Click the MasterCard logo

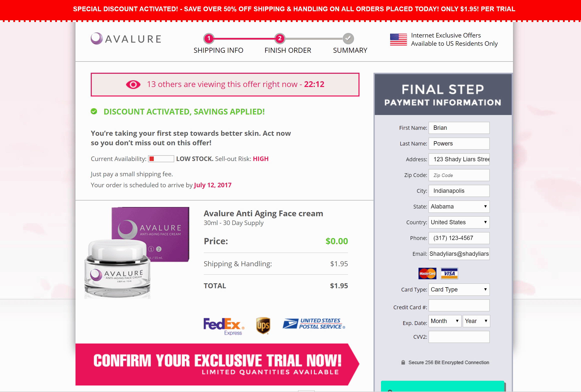point(427,273)
